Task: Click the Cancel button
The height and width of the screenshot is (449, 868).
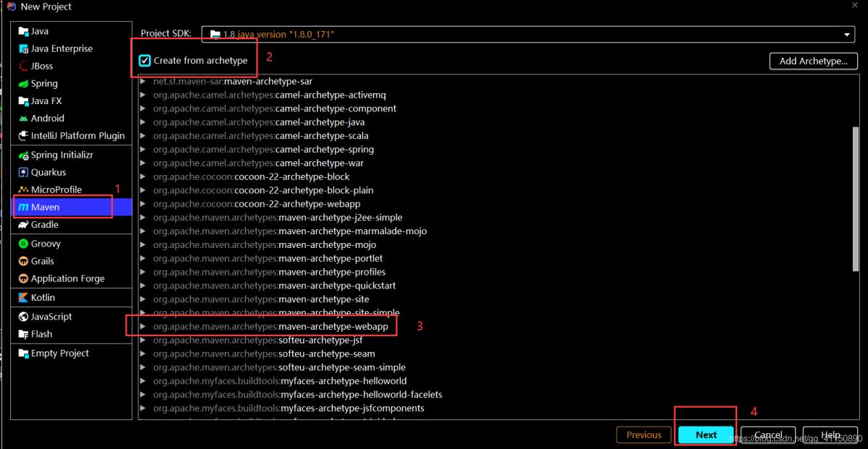Action: click(768, 435)
